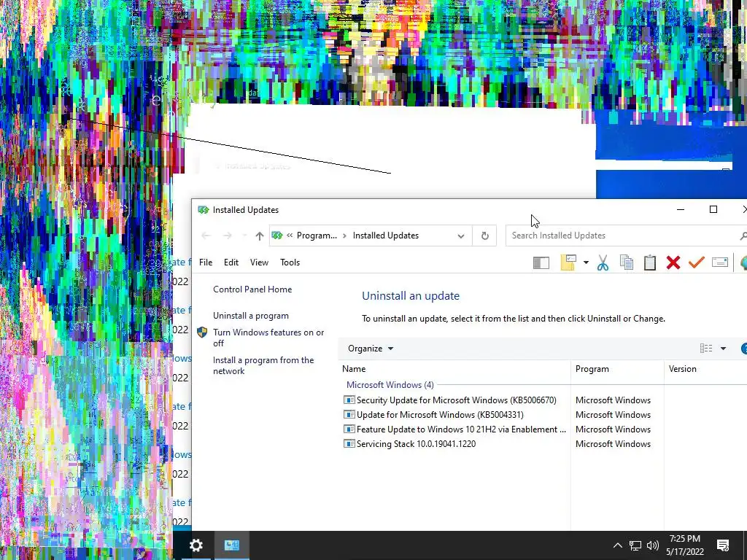Screen dimensions: 747x560
Task: Collapse the Microsoft Windows (4) group
Action: coord(390,385)
